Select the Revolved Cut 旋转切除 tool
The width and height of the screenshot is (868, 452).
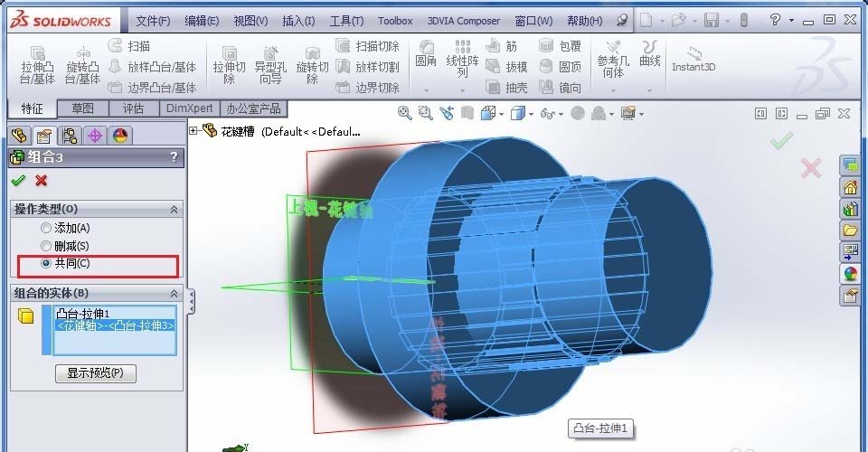(x=312, y=65)
